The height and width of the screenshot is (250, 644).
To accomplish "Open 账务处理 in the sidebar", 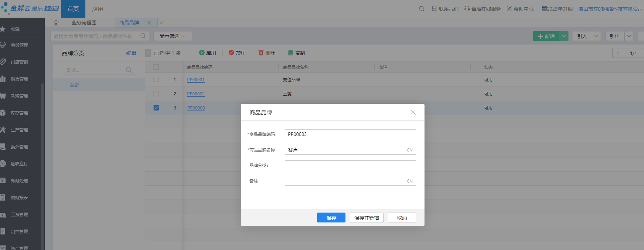I will click(x=19, y=181).
